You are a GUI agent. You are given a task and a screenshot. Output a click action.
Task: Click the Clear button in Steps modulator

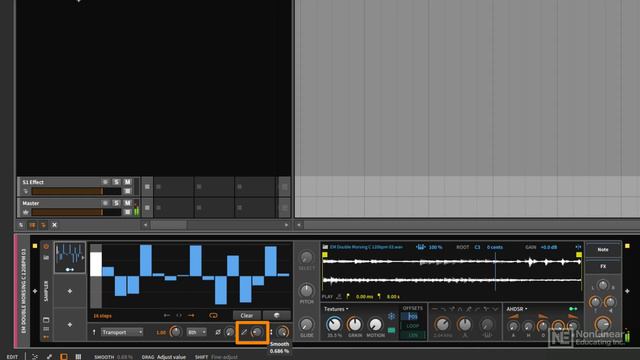247,316
